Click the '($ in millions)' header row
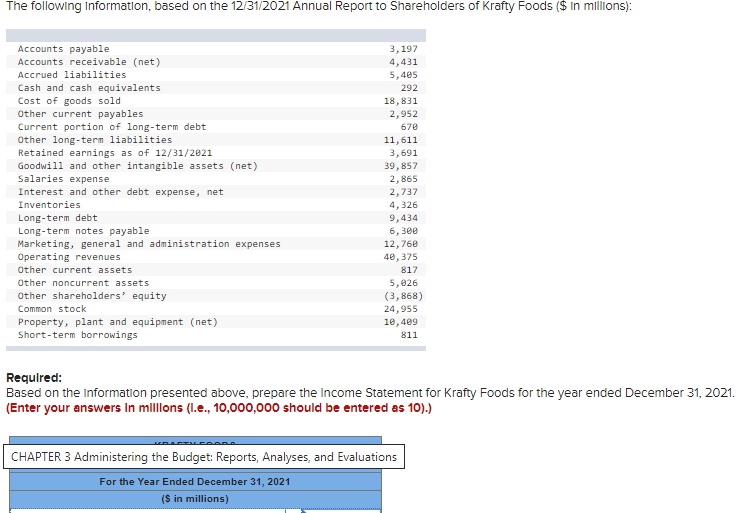Screen dimensions: 738x513 [x=195, y=499]
